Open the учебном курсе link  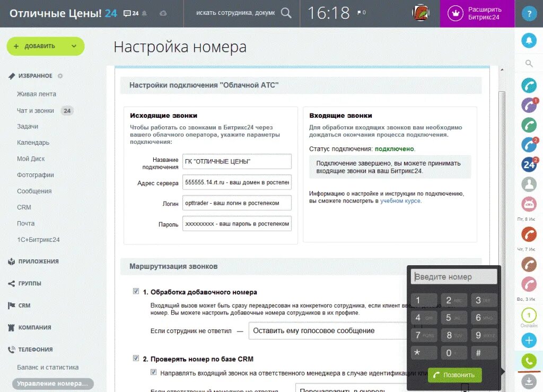400,201
